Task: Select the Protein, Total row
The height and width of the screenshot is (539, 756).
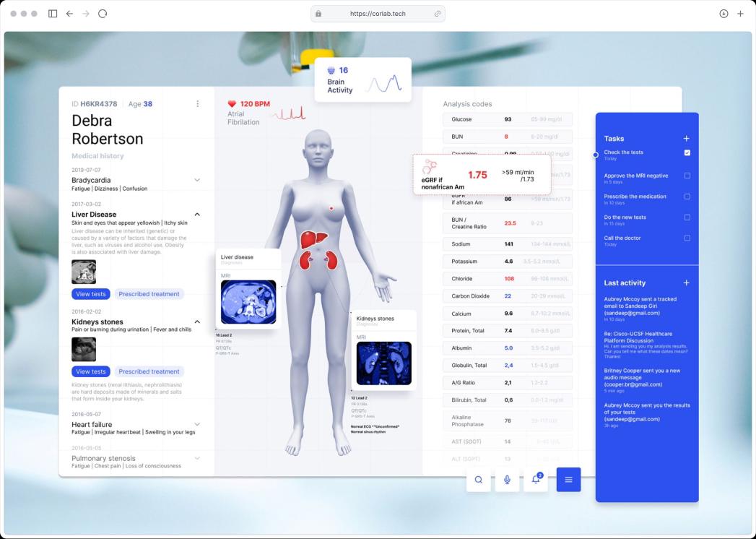Action: point(507,331)
